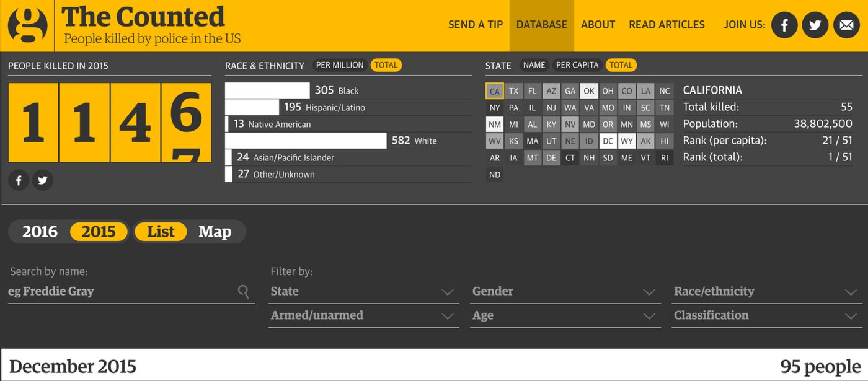Select the WV state tile
The width and height of the screenshot is (868, 381).
pos(495,141)
